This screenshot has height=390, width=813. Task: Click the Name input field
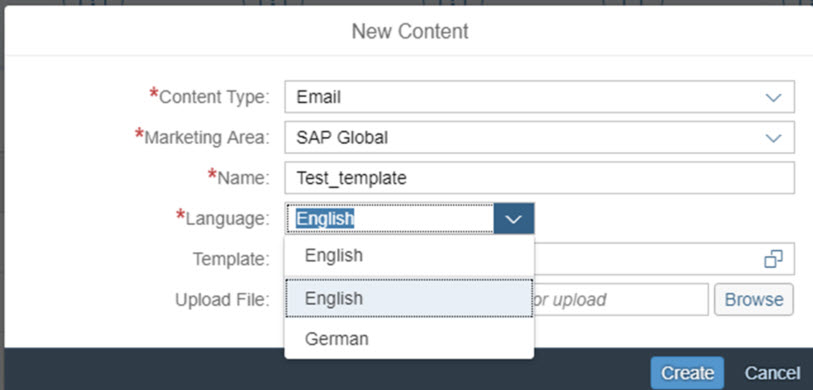(539, 178)
